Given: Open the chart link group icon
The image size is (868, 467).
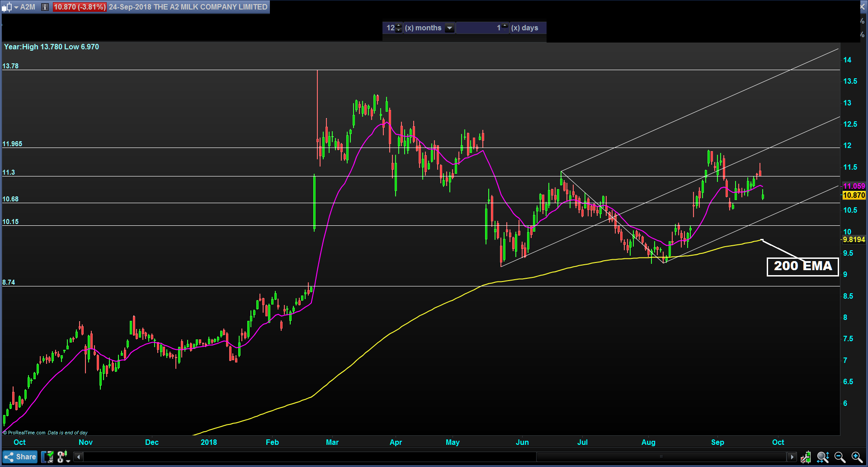Looking at the screenshot, I should coord(63,457).
